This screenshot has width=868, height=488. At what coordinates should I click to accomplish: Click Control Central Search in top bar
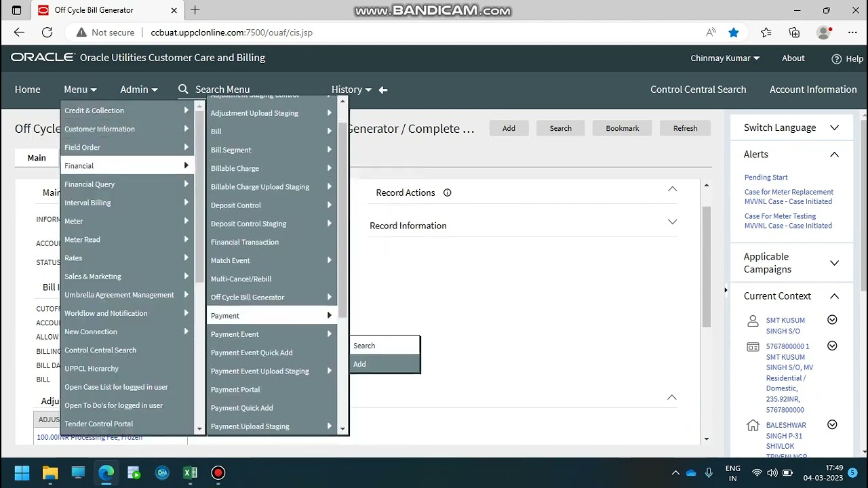[698, 89]
